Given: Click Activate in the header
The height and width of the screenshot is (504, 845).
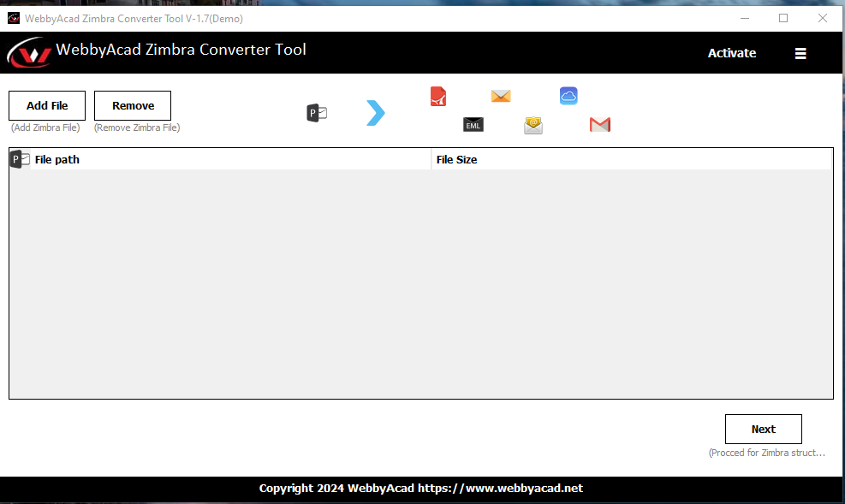Looking at the screenshot, I should (731, 53).
